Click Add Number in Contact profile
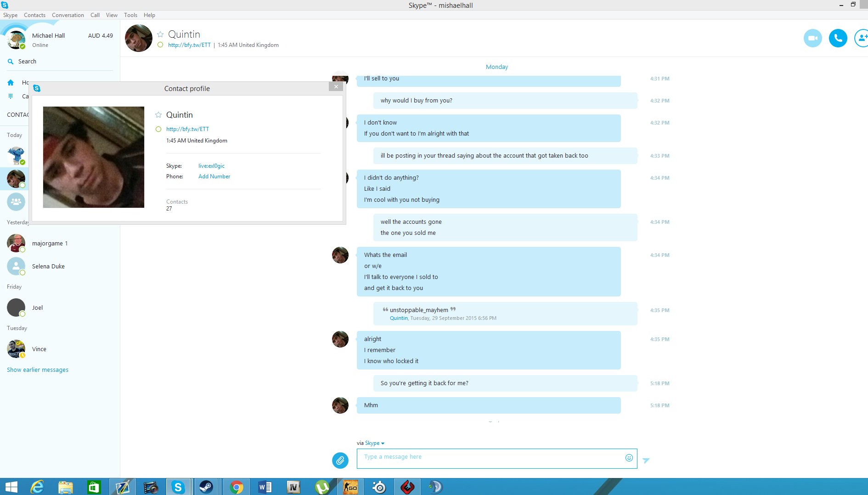The height and width of the screenshot is (495, 868). (x=214, y=176)
